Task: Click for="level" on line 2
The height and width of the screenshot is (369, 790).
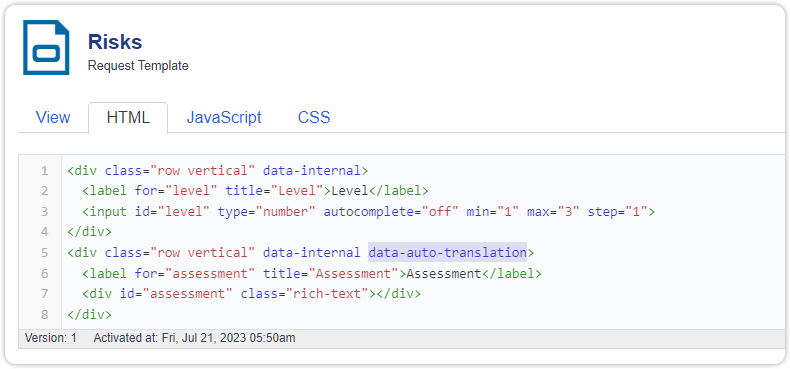Action: (176, 191)
